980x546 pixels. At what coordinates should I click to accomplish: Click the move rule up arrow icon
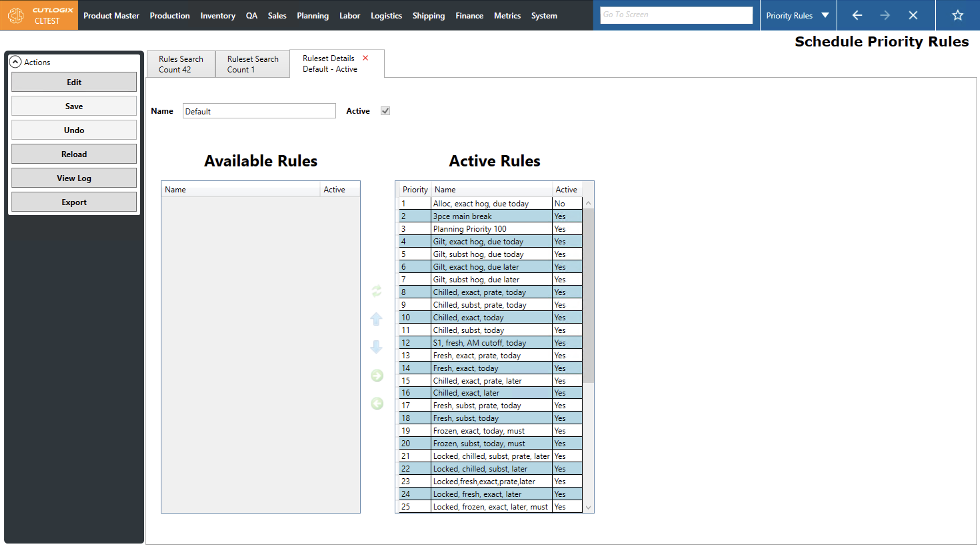pyautogui.click(x=376, y=319)
